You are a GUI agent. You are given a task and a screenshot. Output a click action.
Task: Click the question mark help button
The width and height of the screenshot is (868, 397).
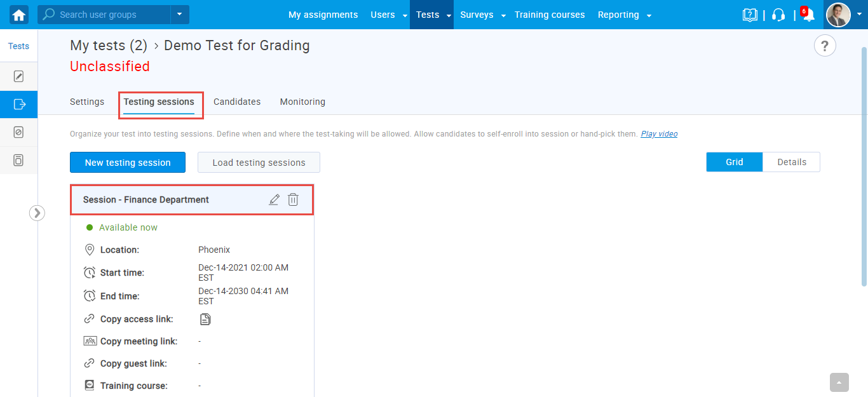tap(825, 46)
